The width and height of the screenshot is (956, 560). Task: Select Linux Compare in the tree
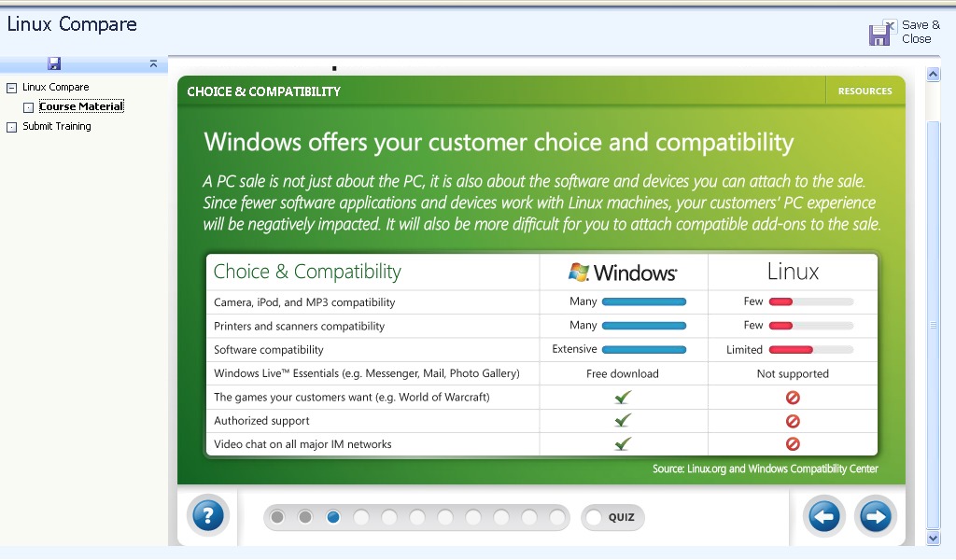[x=55, y=87]
